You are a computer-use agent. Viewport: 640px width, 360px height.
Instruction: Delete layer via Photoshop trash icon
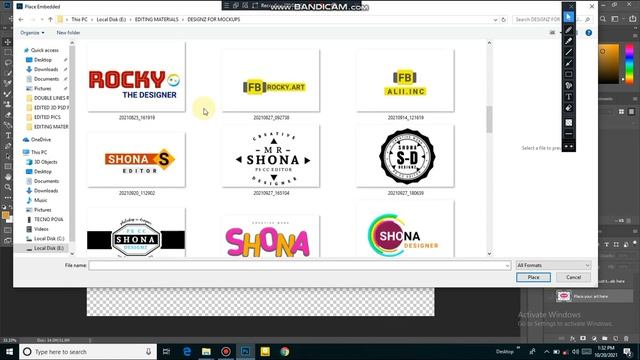click(x=626, y=338)
